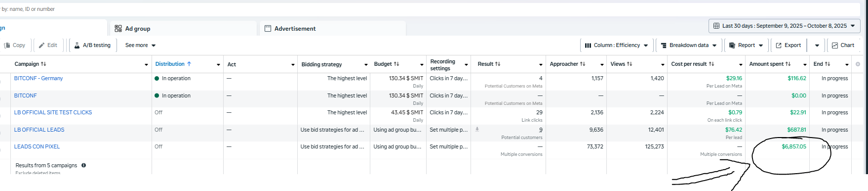Open the Breakdown data menu
Image resolution: width=868 pixels, height=191 pixels.
coord(689,45)
